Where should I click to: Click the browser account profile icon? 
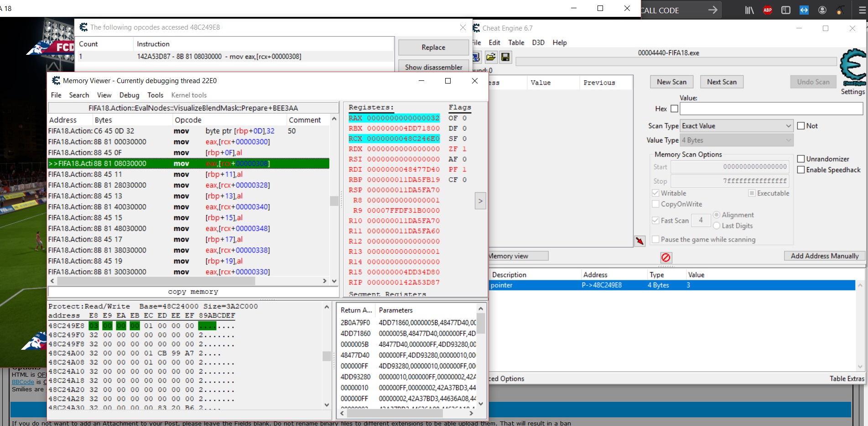[x=822, y=10]
